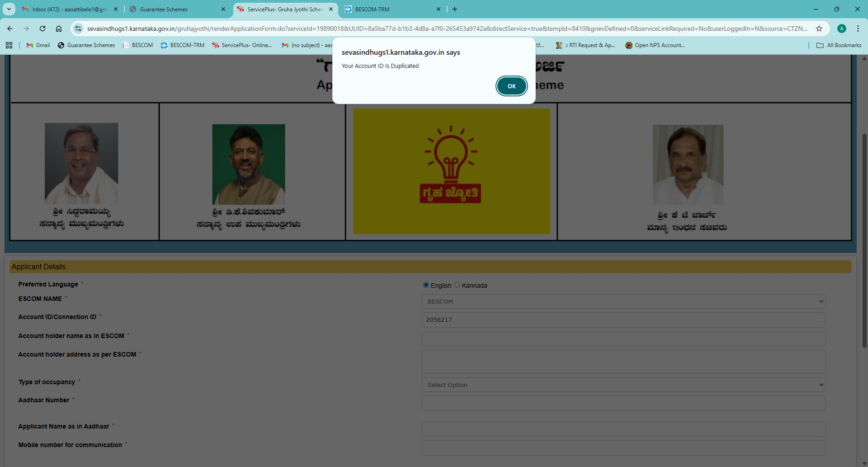Open the tab search dropdown arrow

point(9,9)
